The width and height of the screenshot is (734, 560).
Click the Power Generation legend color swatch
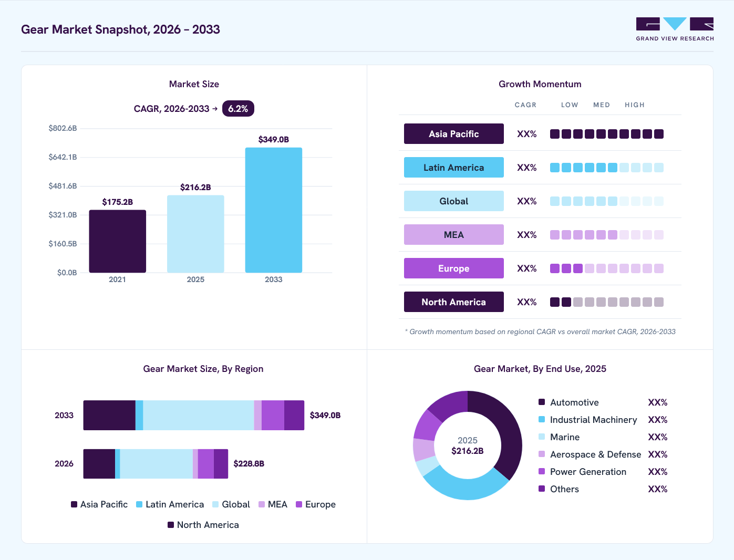coord(542,471)
